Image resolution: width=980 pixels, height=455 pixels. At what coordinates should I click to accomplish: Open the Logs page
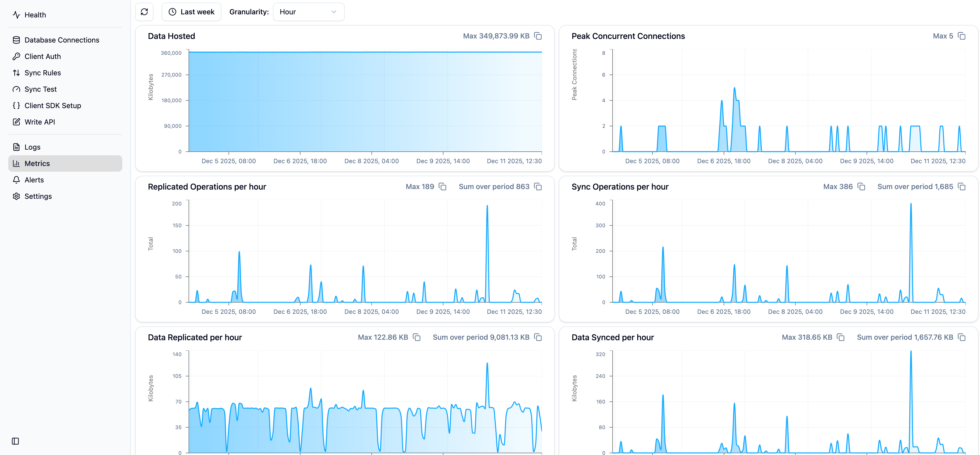tap(32, 147)
